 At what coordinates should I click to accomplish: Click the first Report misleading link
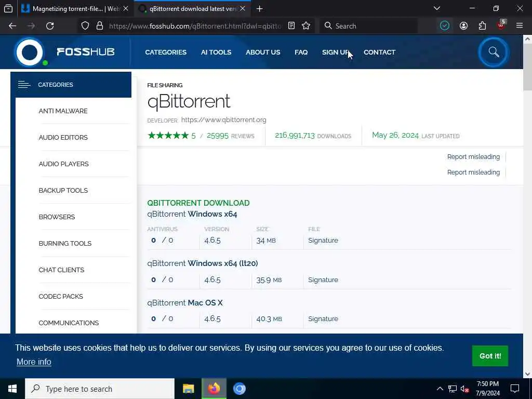[x=473, y=157]
